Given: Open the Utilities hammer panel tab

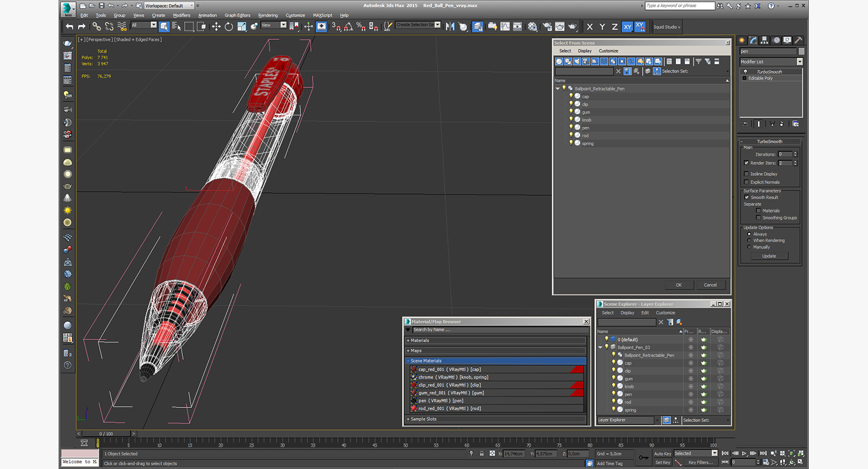Looking at the screenshot, I should pyautogui.click(x=799, y=40).
